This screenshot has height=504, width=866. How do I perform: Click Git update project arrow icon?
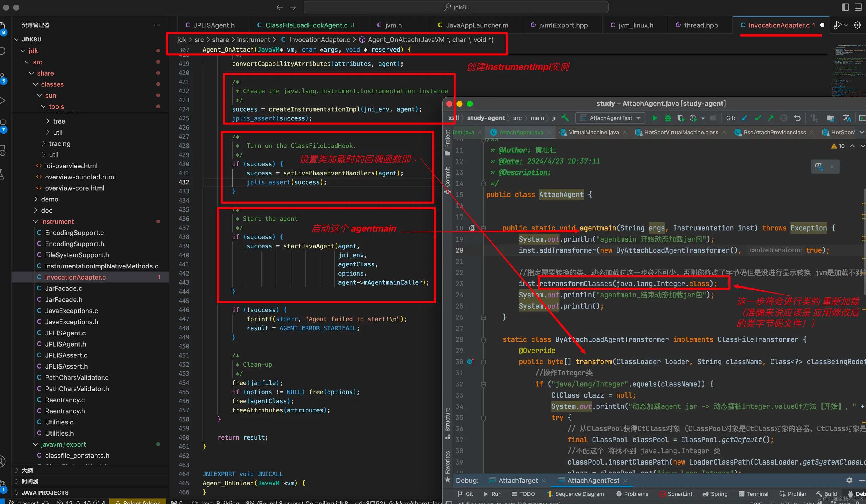click(x=744, y=118)
